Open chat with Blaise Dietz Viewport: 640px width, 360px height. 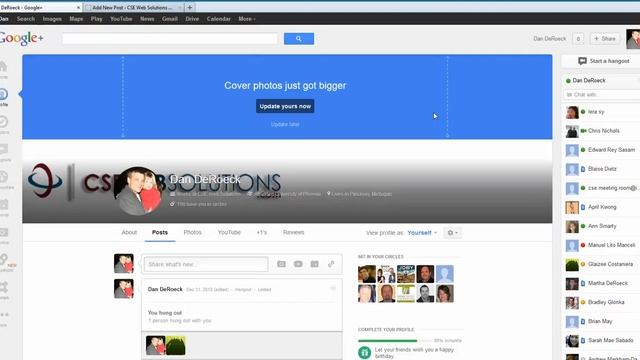[601, 169]
